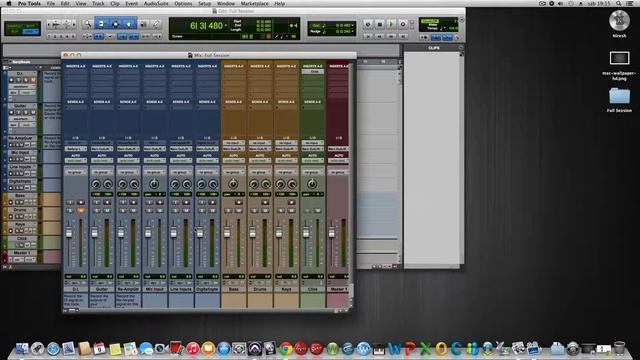The height and width of the screenshot is (360, 640).
Task: Click the Guitar channel volume readout
Action: (102, 276)
